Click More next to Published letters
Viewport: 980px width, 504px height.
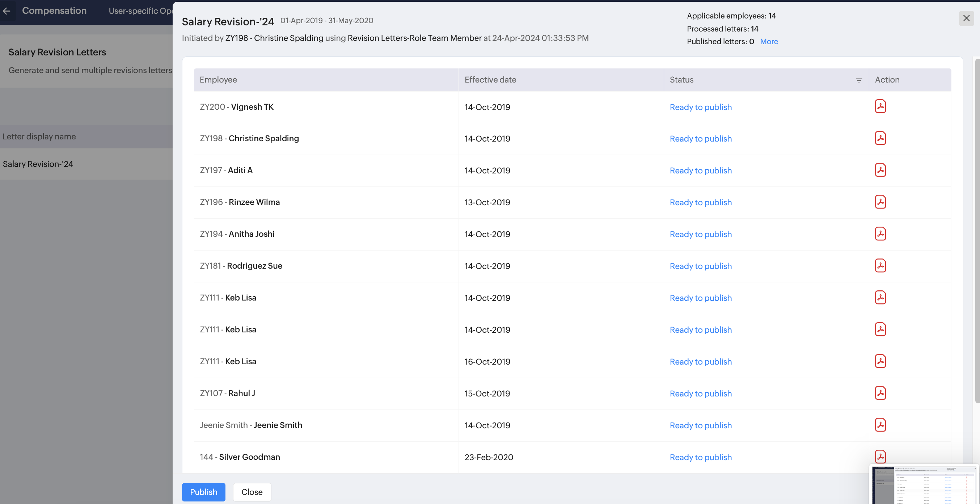(769, 42)
